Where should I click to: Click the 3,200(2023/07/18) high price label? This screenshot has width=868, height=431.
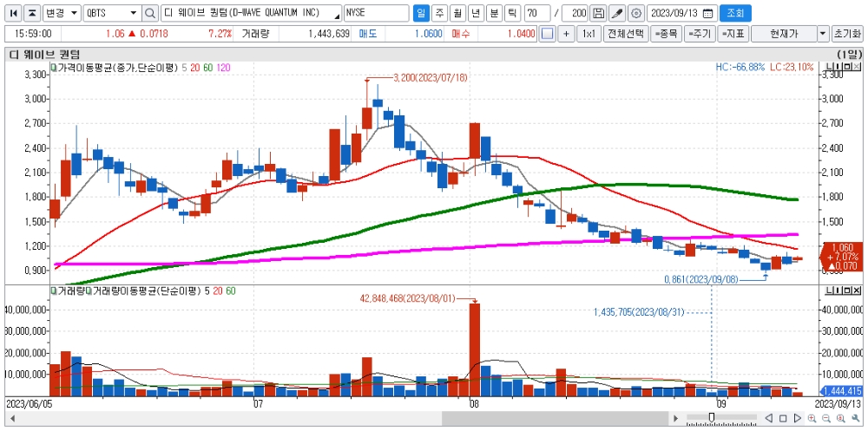(x=431, y=78)
